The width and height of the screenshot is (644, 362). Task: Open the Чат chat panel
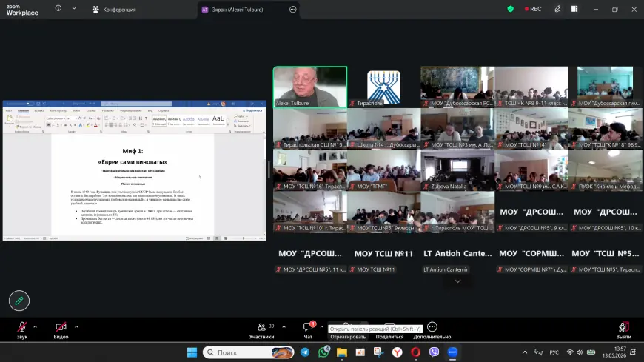[308, 330]
